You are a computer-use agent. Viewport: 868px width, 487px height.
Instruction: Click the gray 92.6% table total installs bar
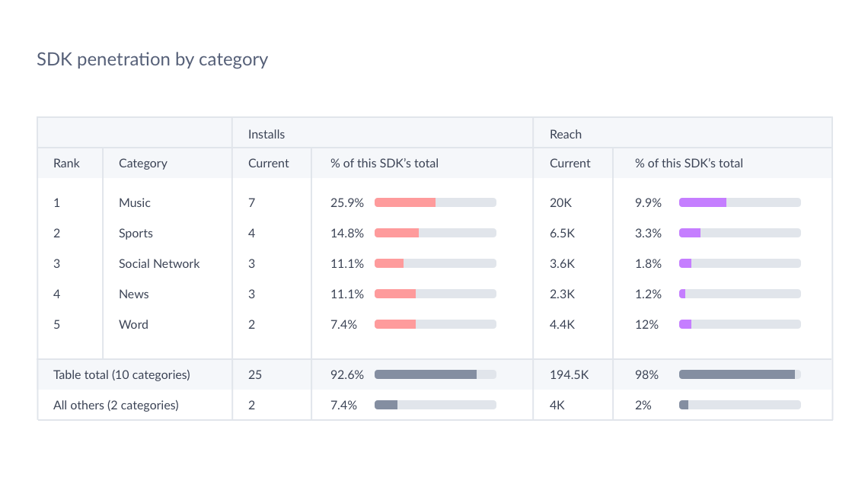(x=426, y=374)
